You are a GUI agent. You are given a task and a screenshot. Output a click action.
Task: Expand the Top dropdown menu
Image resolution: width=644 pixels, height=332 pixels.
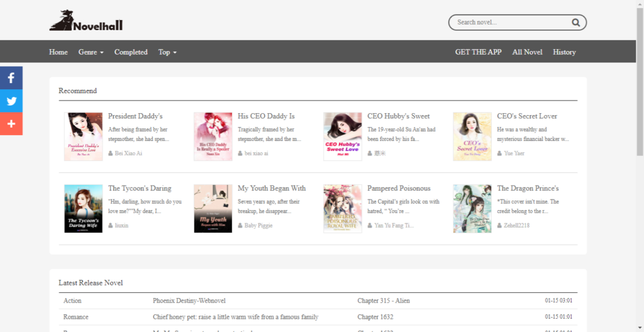click(167, 52)
